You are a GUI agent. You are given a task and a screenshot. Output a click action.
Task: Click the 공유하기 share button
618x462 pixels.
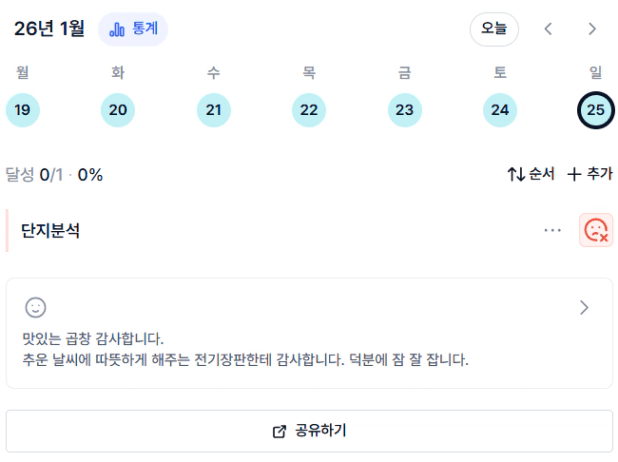(x=309, y=431)
